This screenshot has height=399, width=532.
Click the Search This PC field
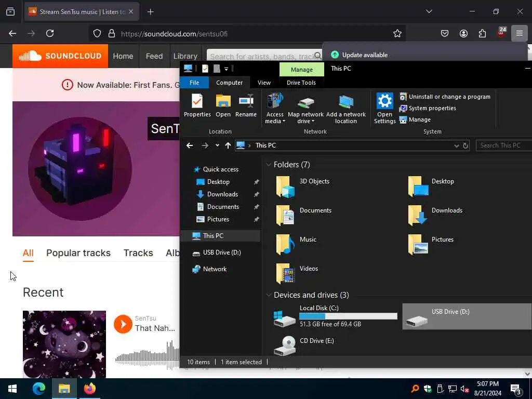[503, 145]
